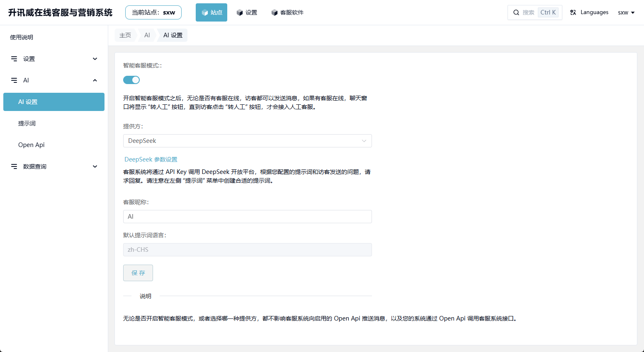Toggle the 智能客服模式 switch off

click(x=131, y=80)
